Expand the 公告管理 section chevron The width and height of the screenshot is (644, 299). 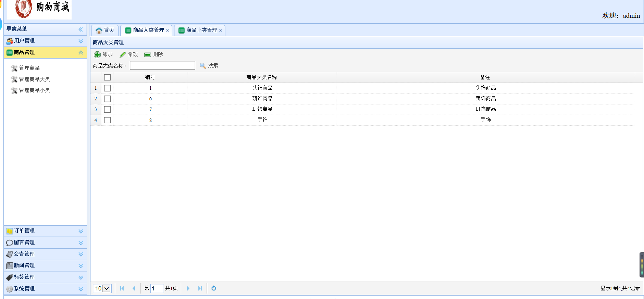(x=81, y=254)
